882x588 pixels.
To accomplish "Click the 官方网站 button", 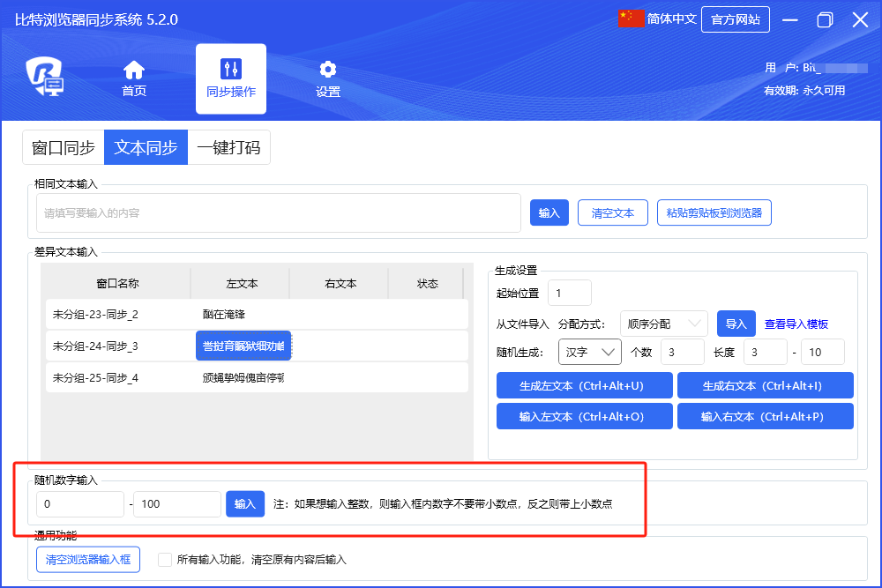I will point(735,19).
